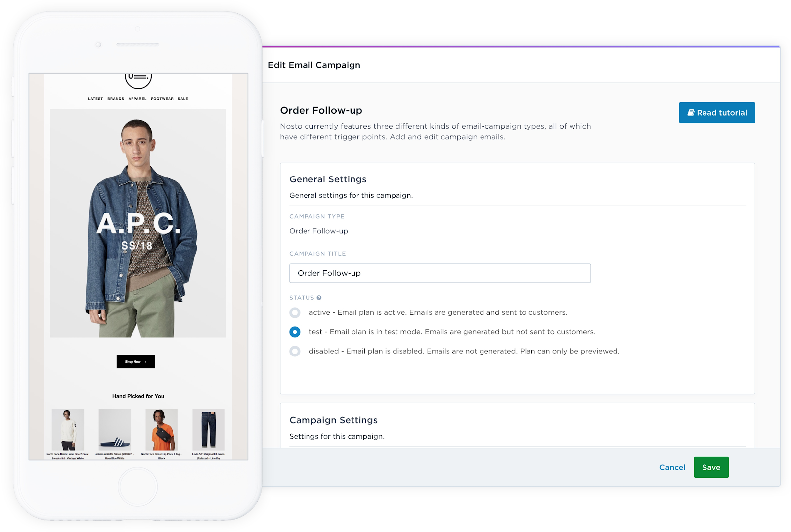This screenshot has width=791, height=532.
Task: Select the test mode status option
Action: coord(295,332)
